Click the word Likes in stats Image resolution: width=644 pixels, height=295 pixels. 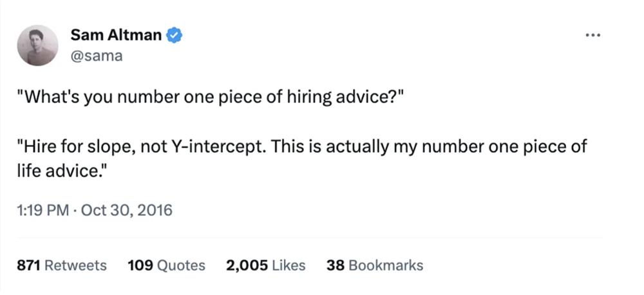[x=289, y=265]
